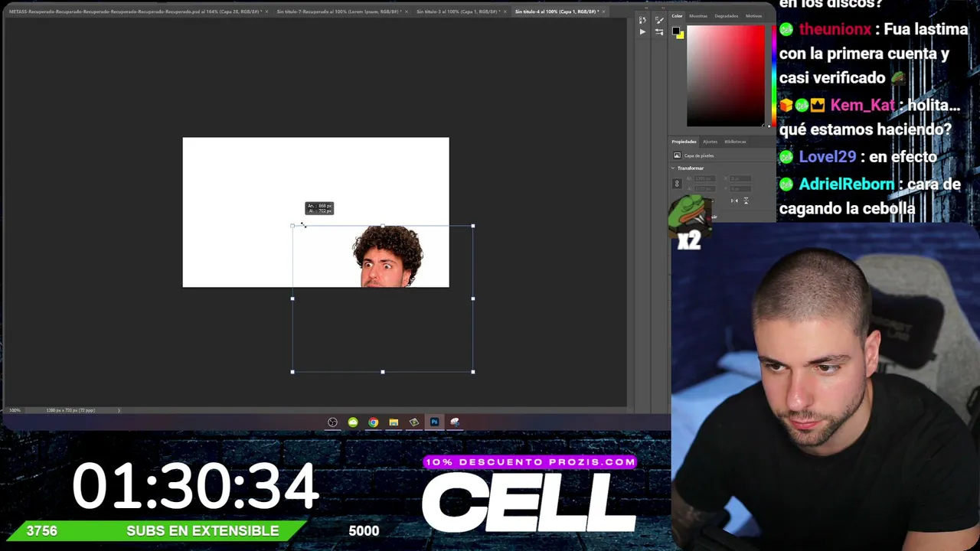Open the rightmost taskbar app icon
980x551 pixels.
(x=455, y=422)
